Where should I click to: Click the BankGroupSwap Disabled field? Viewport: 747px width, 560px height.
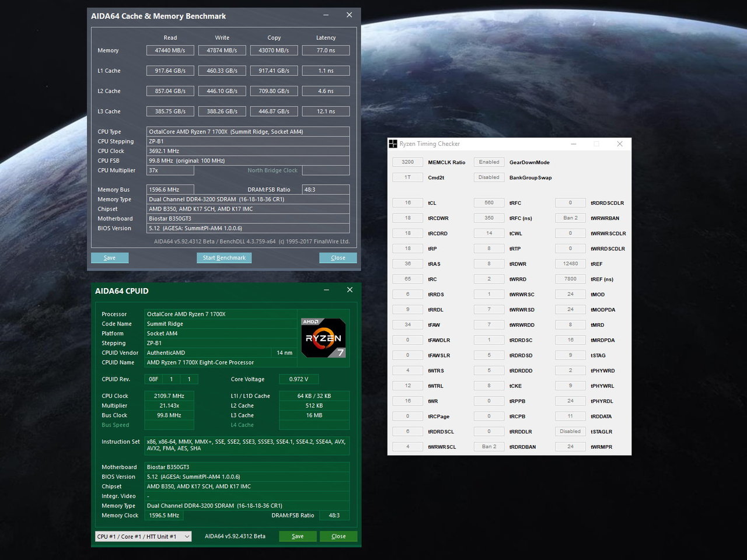489,177
